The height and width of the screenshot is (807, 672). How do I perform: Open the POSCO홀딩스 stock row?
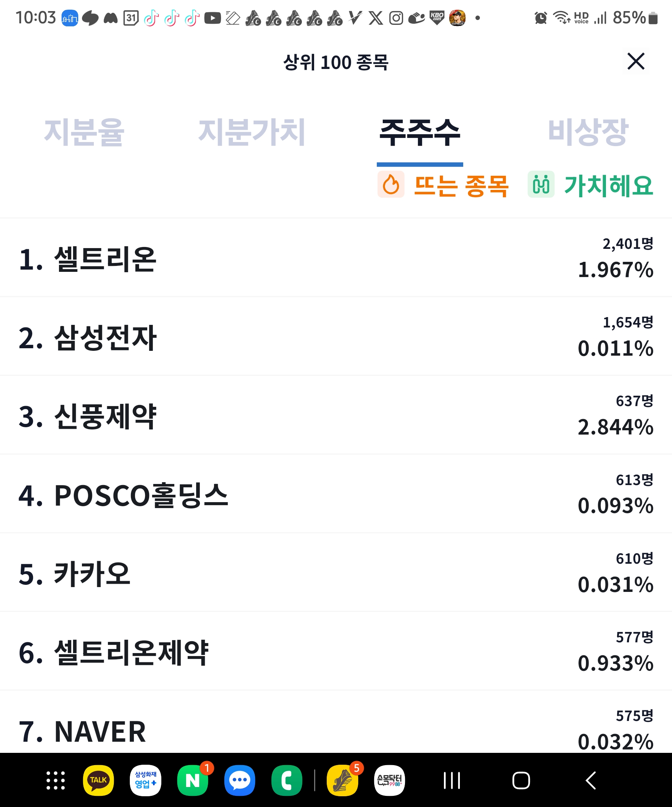[x=336, y=494]
